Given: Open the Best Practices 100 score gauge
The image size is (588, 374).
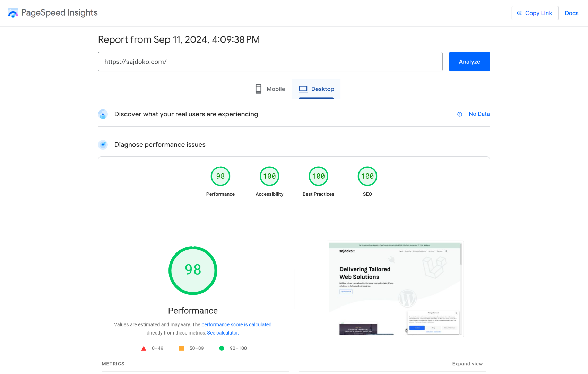Looking at the screenshot, I should tap(318, 176).
